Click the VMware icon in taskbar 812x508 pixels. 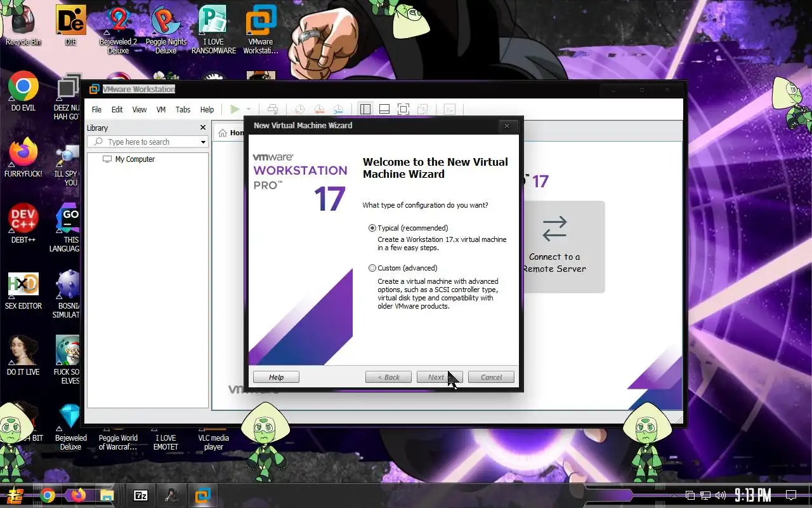203,495
